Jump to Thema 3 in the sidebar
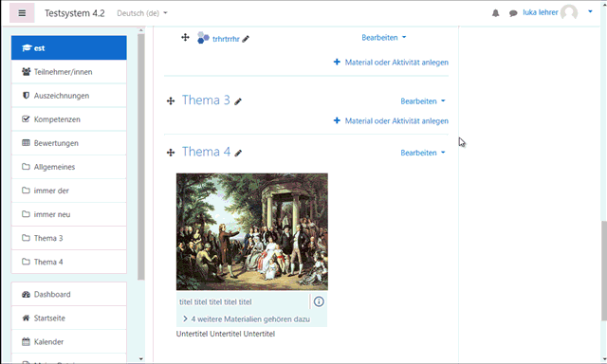Image resolution: width=607 pixels, height=364 pixels. (69, 238)
